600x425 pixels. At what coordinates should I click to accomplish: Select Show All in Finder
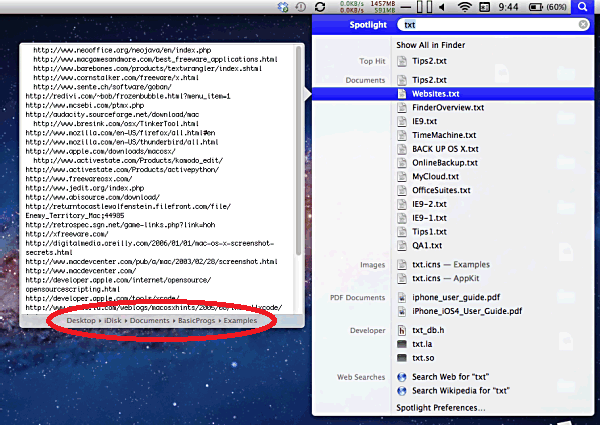(x=435, y=45)
